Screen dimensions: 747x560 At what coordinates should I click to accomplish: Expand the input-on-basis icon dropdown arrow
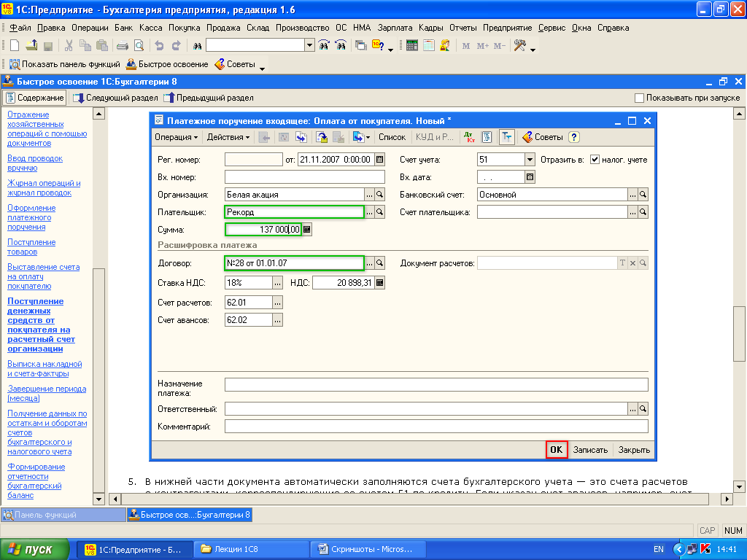[368, 137]
